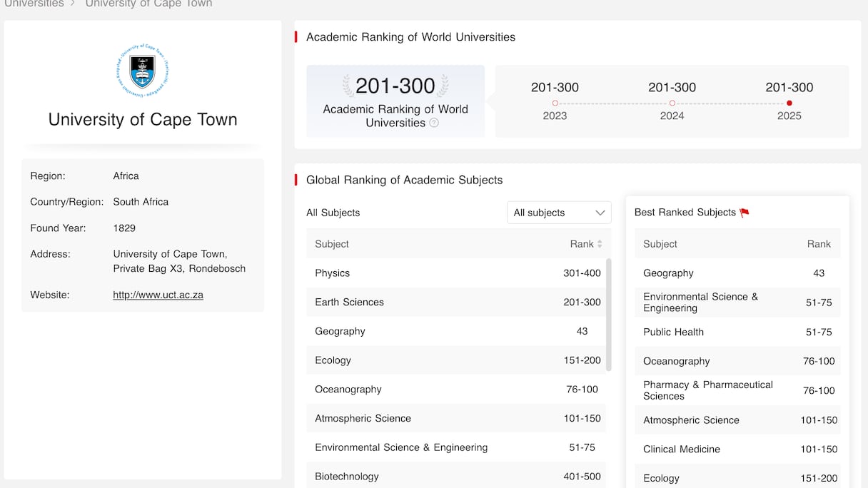868x488 pixels.
Task: Click the red flag icon beside Best Ranked Subjects
Action: coord(745,213)
